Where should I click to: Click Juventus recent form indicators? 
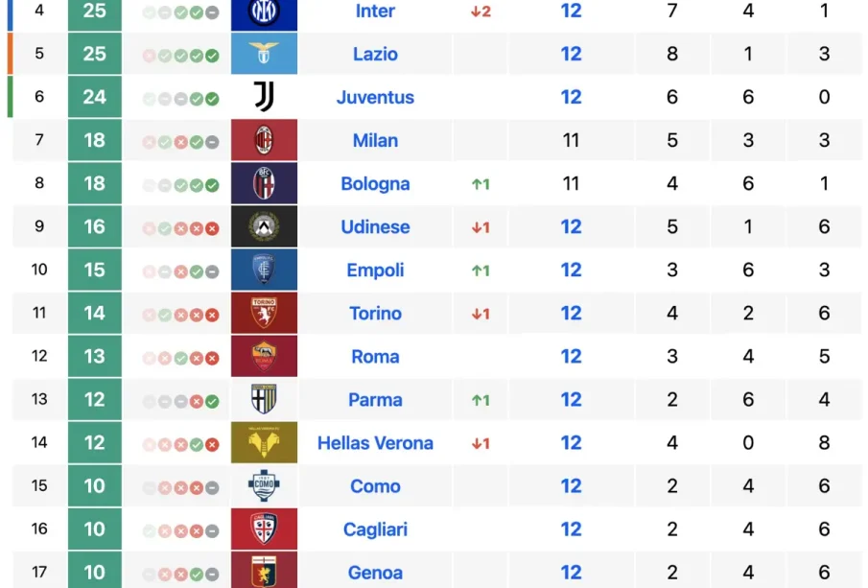180,98
